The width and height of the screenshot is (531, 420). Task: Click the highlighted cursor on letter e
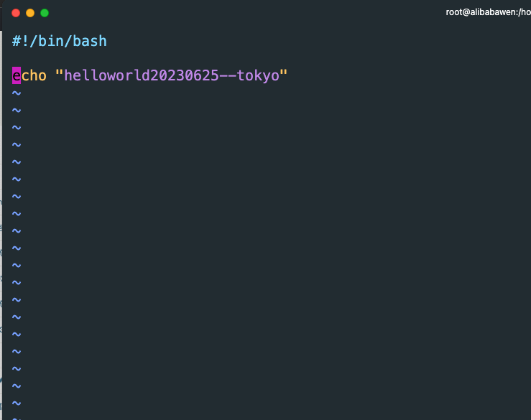[17, 75]
